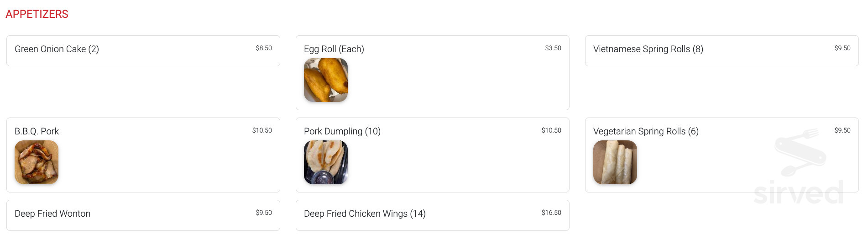
Task: Select the Egg Roll (Each) title
Action: point(334,49)
